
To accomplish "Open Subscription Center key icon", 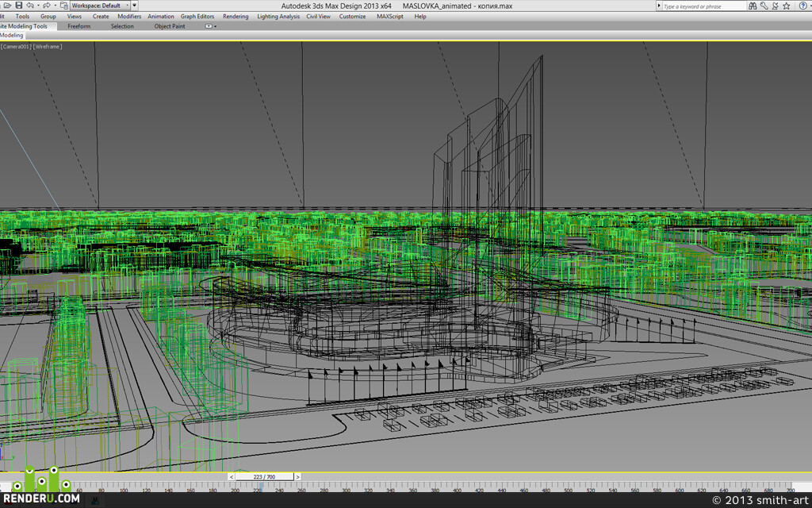I will point(764,6).
